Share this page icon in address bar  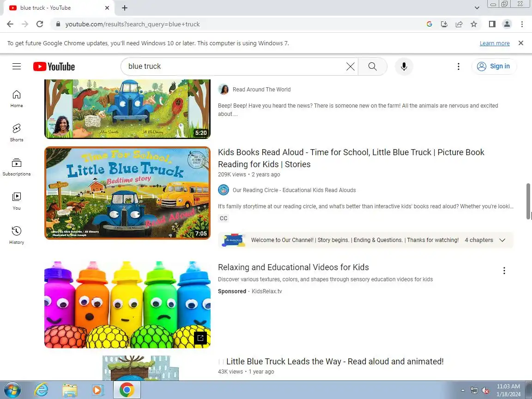(x=459, y=24)
